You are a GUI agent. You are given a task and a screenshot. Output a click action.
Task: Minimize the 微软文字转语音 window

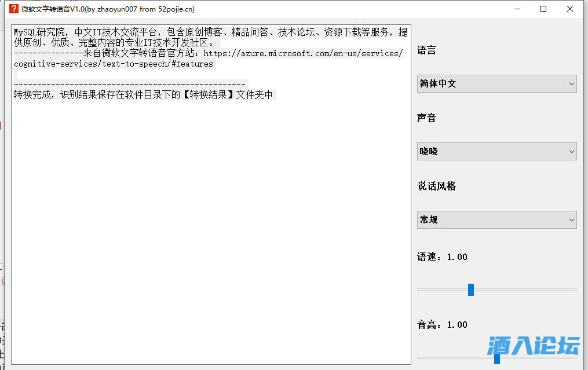(x=517, y=9)
